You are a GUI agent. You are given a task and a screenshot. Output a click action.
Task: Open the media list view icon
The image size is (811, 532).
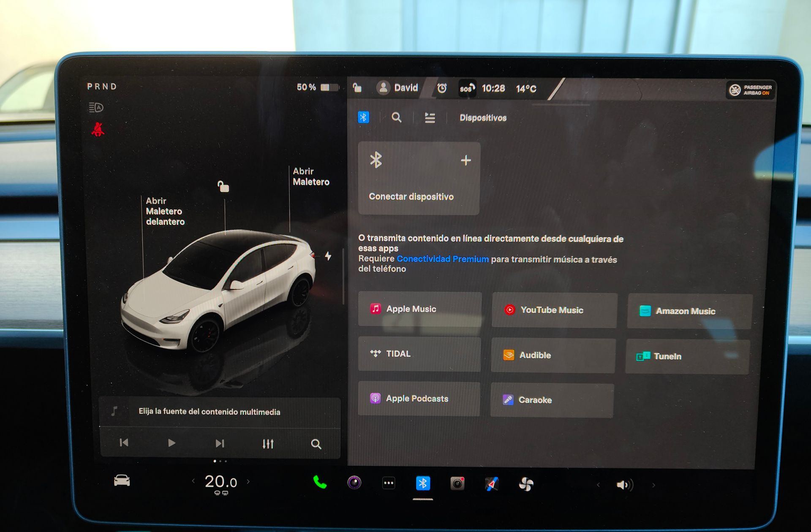coord(430,118)
